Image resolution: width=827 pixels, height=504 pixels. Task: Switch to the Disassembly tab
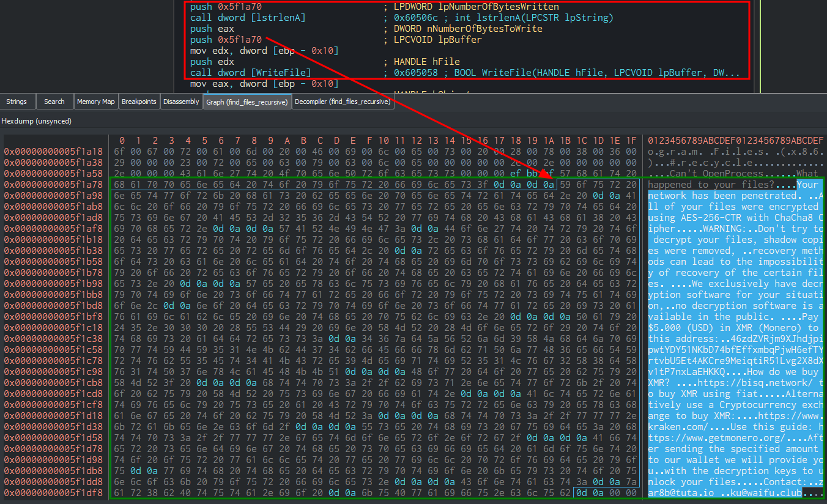[181, 102]
